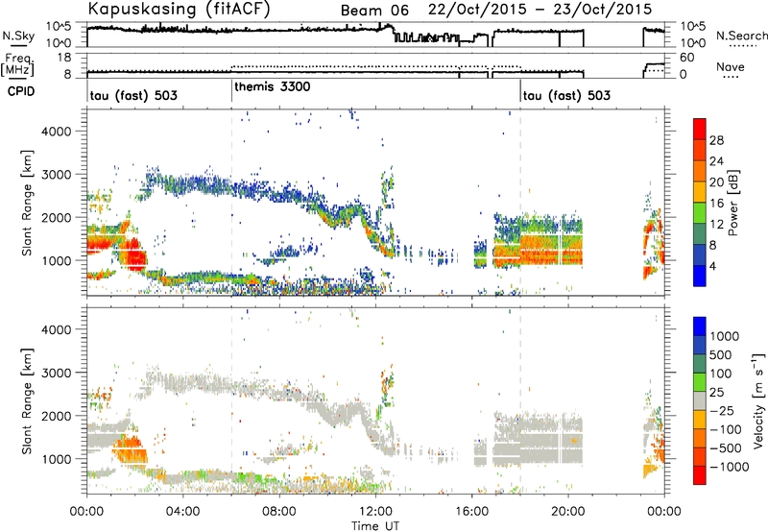The height and width of the screenshot is (532, 768).
Task: Click the Velocity [m s-1] colorbar title
Action: (758, 400)
